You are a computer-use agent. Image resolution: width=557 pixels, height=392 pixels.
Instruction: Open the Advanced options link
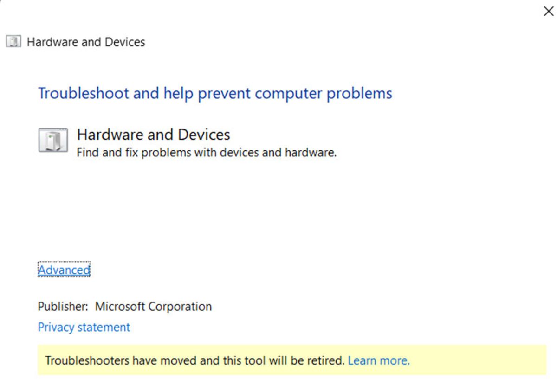tap(64, 270)
